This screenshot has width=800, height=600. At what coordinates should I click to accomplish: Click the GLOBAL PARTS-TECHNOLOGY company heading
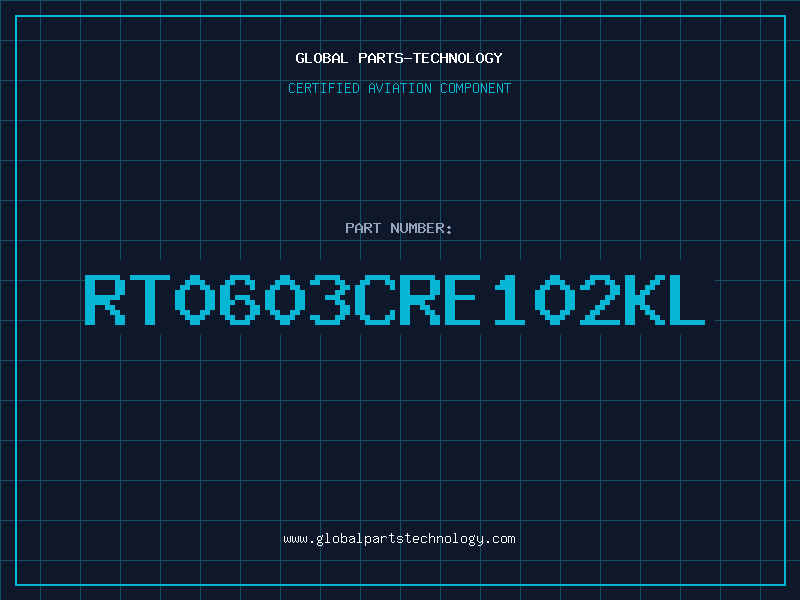coord(399,58)
